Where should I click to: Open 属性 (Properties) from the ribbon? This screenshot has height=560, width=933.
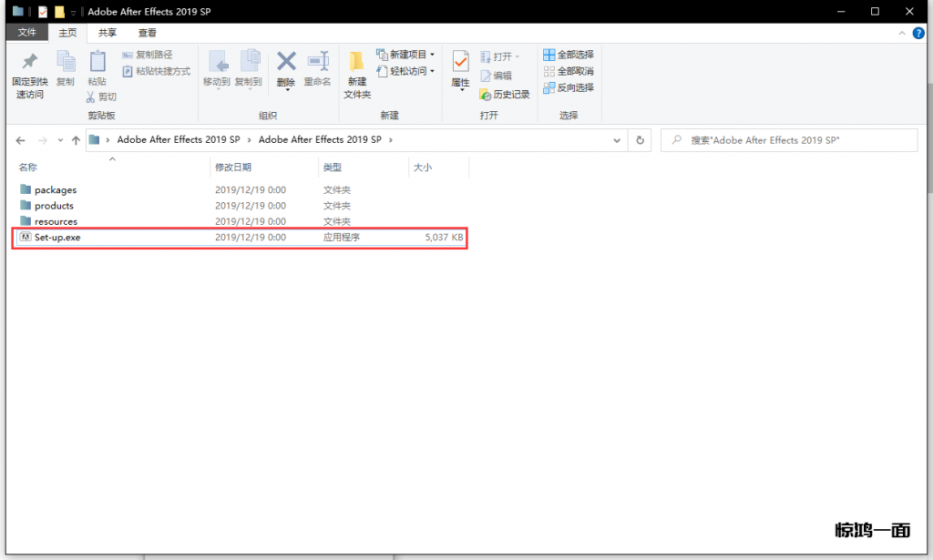click(460, 62)
